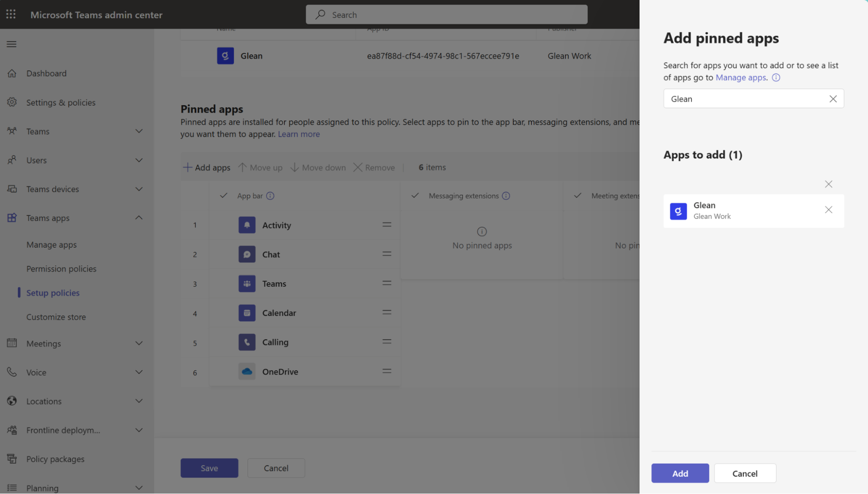Click the Locations globe icon
The width and height of the screenshot is (868, 494).
click(12, 401)
